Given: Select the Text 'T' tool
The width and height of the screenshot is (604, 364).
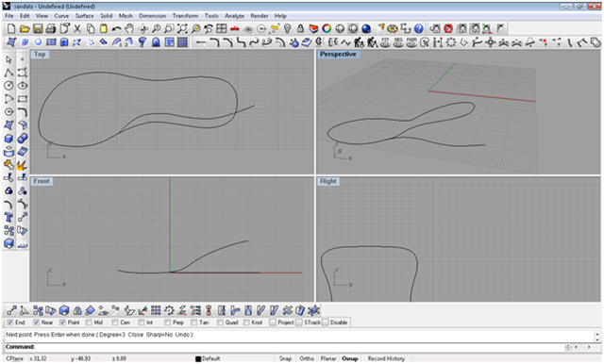Looking at the screenshot, I should tap(8, 218).
